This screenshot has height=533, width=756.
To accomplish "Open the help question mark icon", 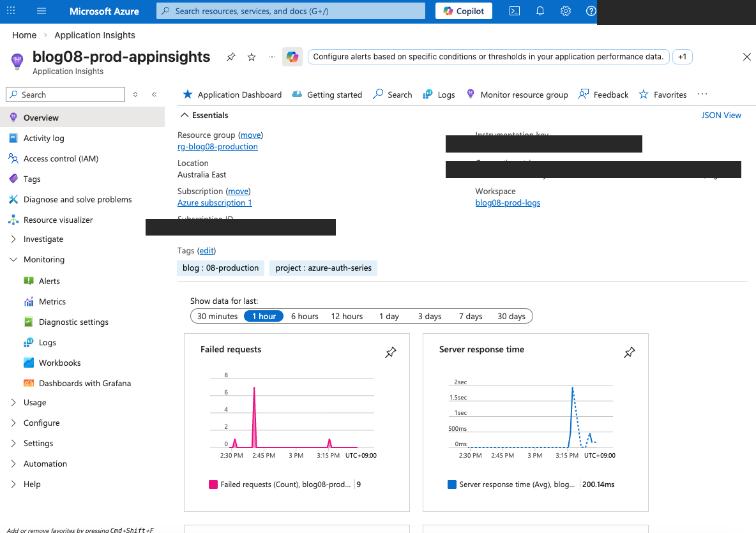I will [x=591, y=11].
